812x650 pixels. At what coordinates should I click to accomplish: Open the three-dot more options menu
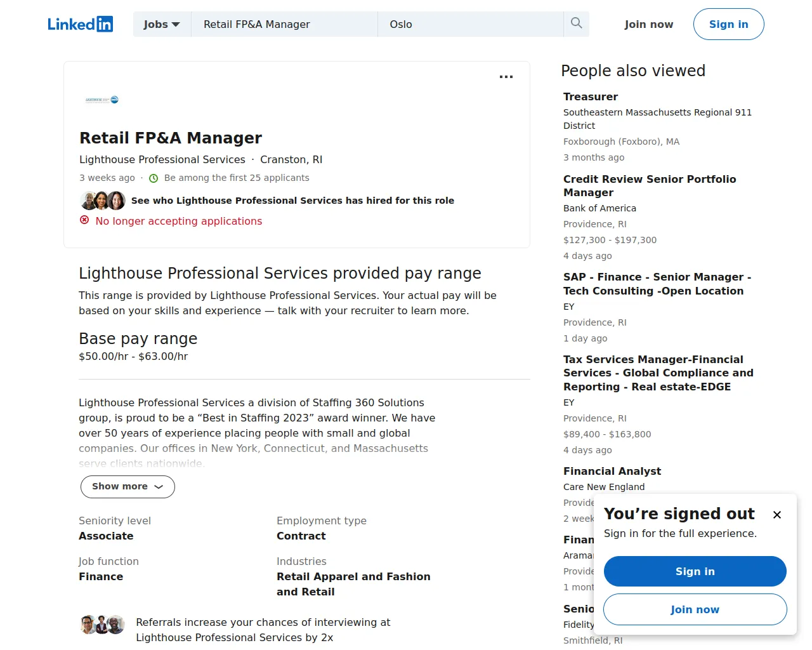[x=506, y=77]
